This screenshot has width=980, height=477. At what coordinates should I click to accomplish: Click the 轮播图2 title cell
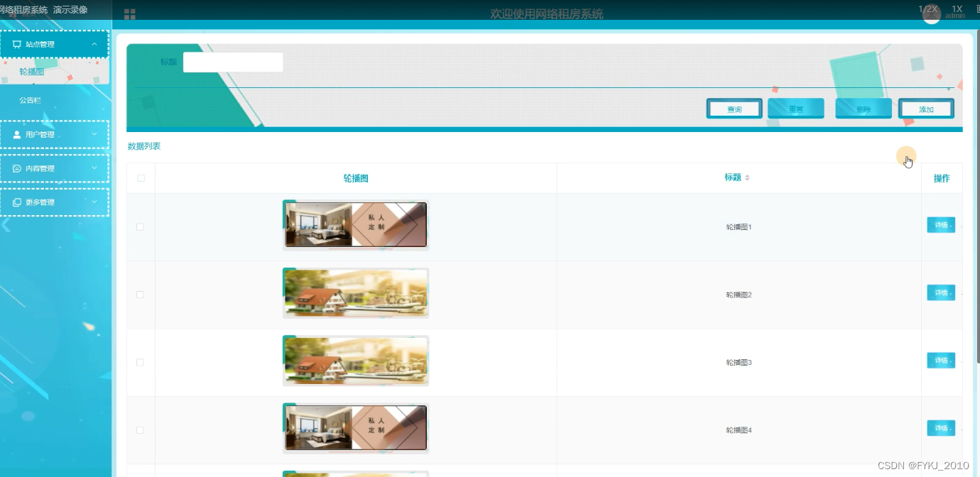[739, 295]
